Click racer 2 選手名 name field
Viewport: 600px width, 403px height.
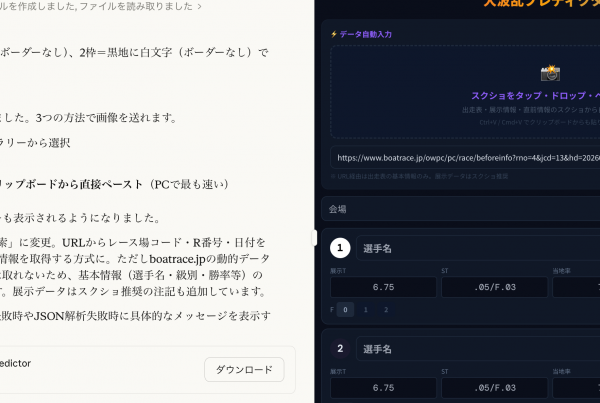(478, 349)
